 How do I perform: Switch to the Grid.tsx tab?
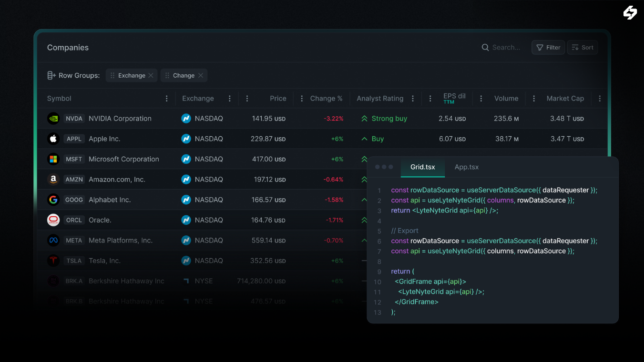coord(423,167)
